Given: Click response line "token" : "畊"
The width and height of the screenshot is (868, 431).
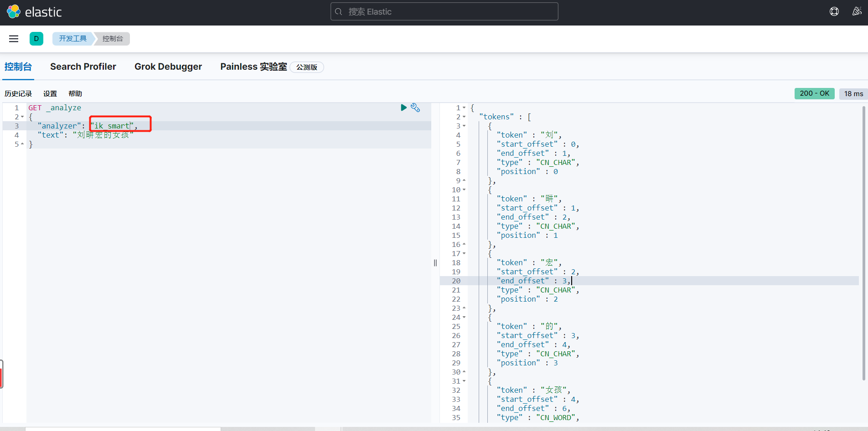Looking at the screenshot, I should [529, 199].
